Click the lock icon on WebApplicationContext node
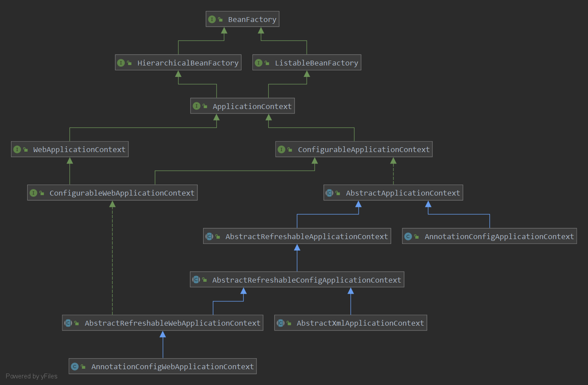This screenshot has width=588, height=385. click(x=26, y=149)
